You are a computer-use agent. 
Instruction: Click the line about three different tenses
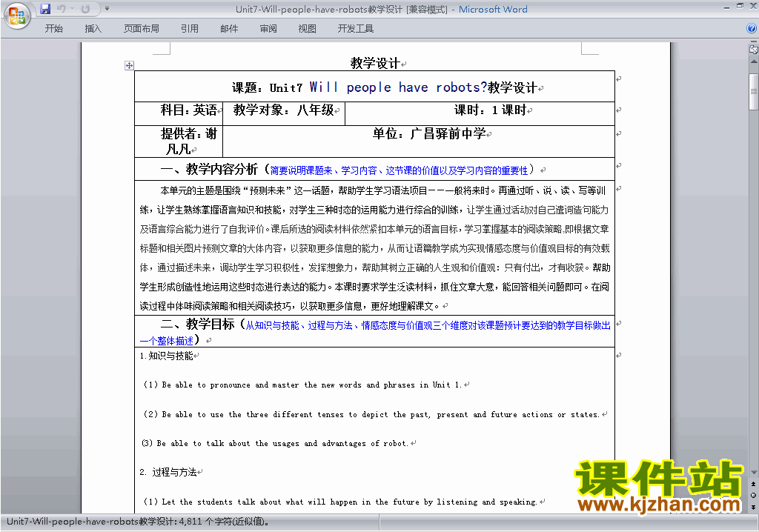point(371,414)
